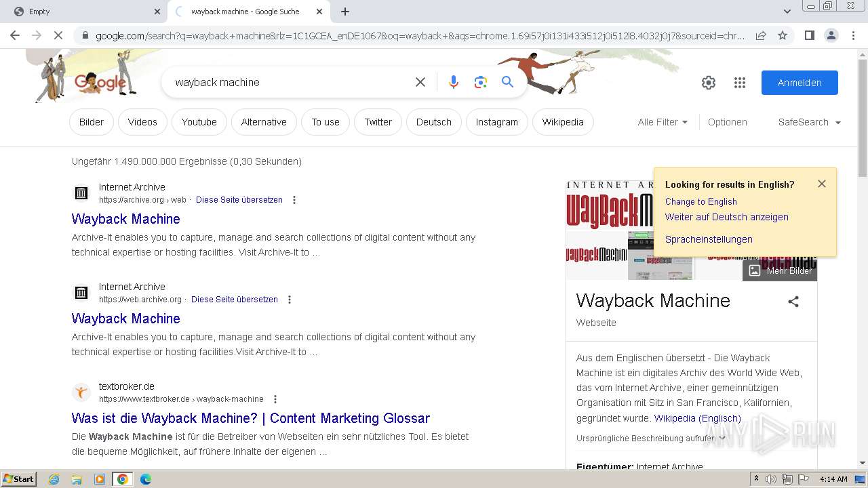This screenshot has height=488, width=868.
Task: Open Spracheinstellungen link
Action: [709, 239]
